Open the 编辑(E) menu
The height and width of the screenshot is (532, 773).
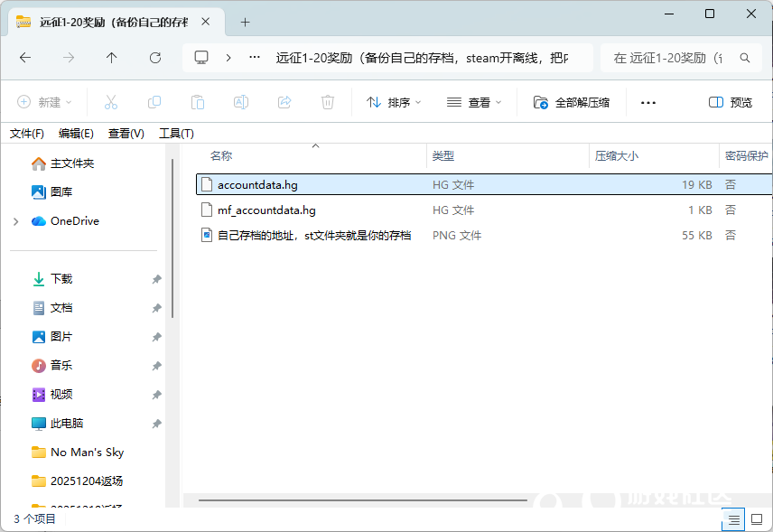pos(77,133)
